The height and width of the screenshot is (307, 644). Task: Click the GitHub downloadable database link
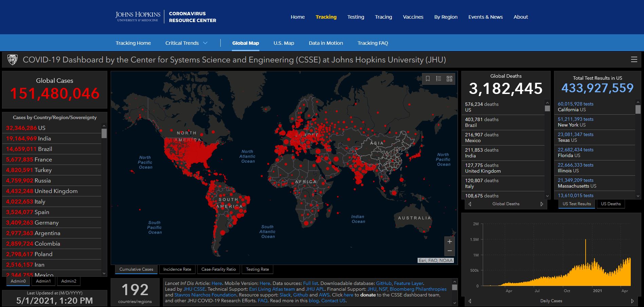click(384, 283)
